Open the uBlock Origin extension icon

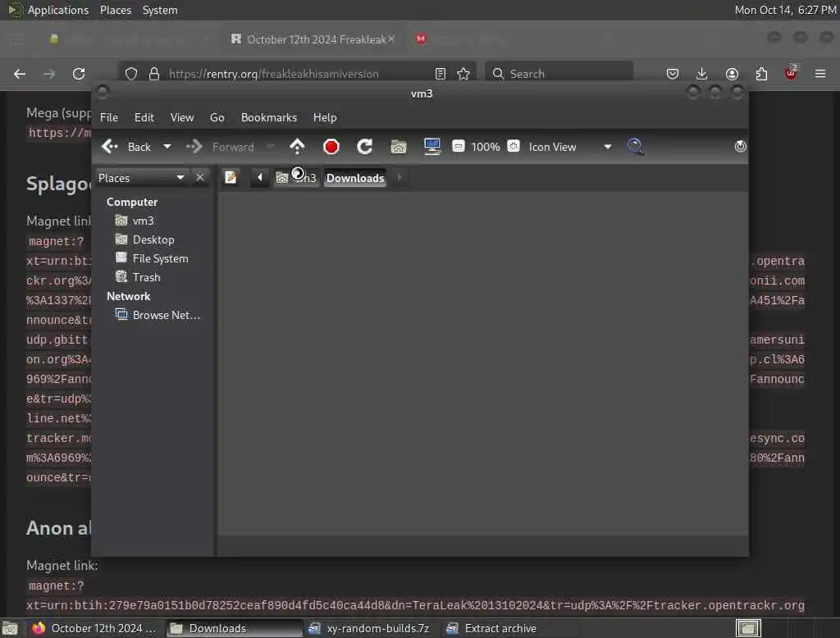[791, 73]
